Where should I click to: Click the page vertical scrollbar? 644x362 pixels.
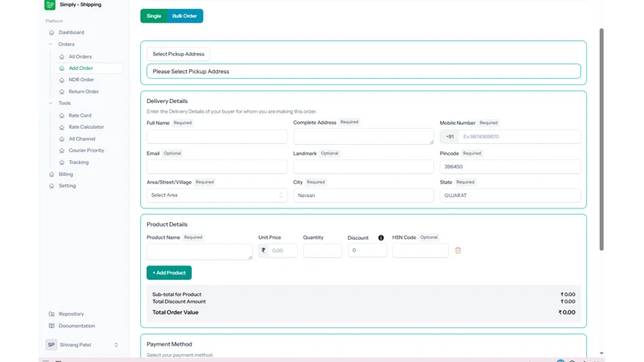coord(601,139)
